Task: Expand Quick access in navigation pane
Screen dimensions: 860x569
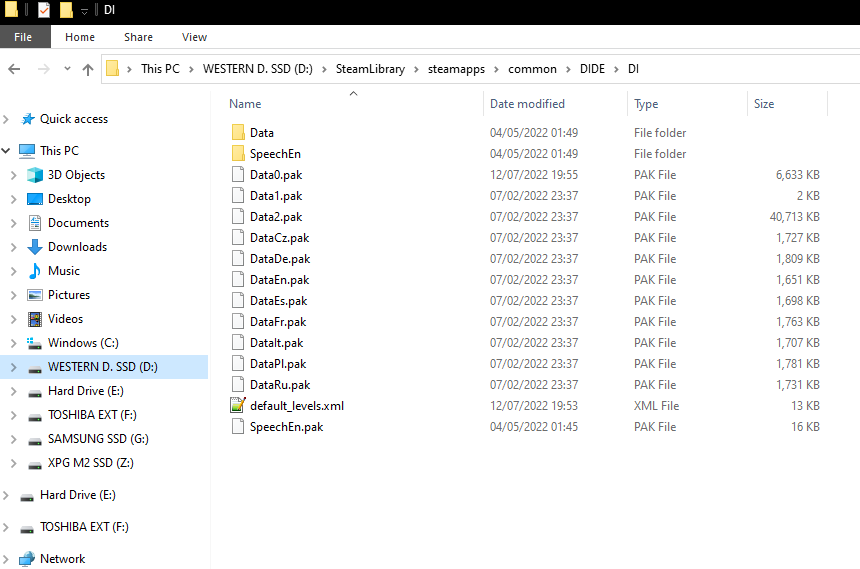Action: point(6,119)
